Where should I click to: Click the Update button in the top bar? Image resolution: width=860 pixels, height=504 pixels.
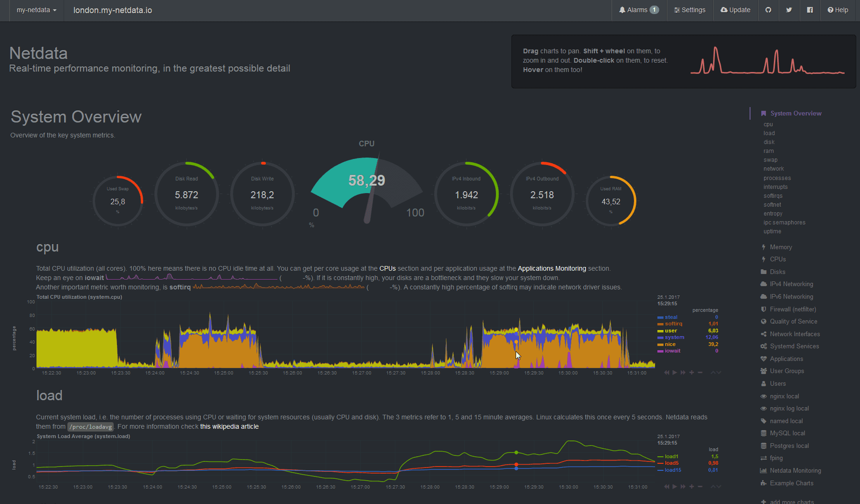point(735,10)
